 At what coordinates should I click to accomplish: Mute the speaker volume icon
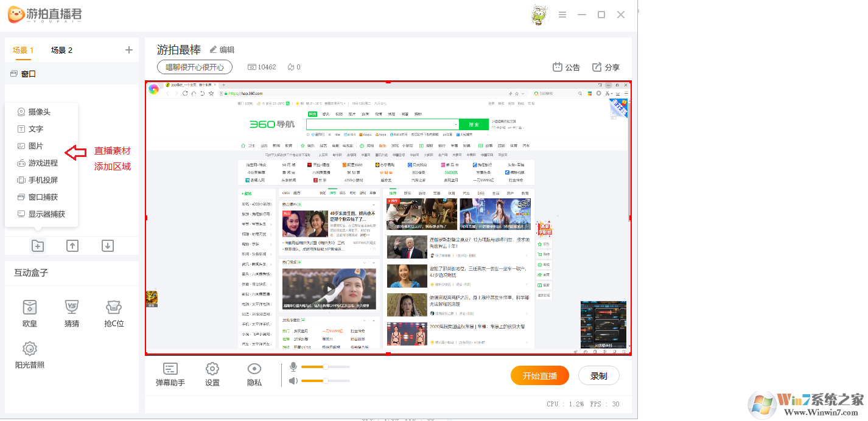[293, 381]
